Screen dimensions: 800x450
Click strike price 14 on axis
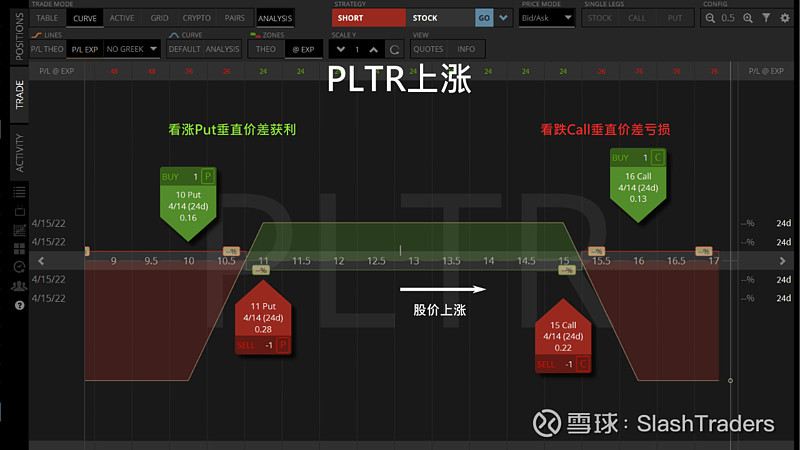[x=489, y=261]
